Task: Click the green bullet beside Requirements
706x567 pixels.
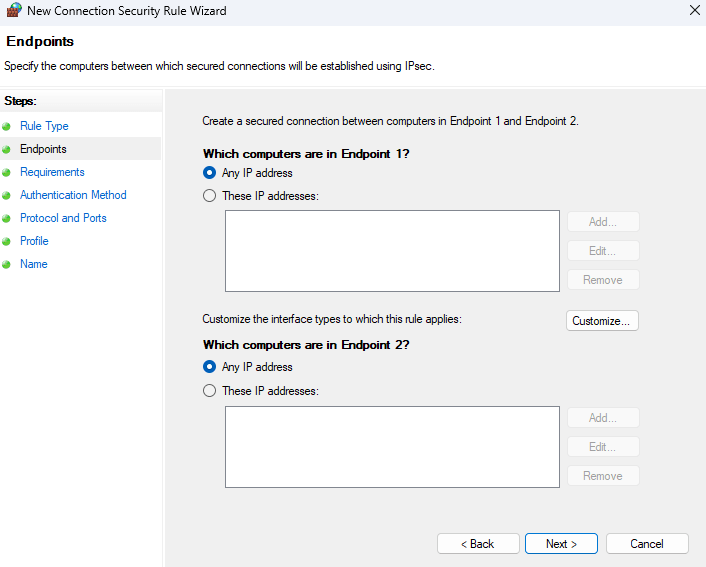Action: click(6, 173)
